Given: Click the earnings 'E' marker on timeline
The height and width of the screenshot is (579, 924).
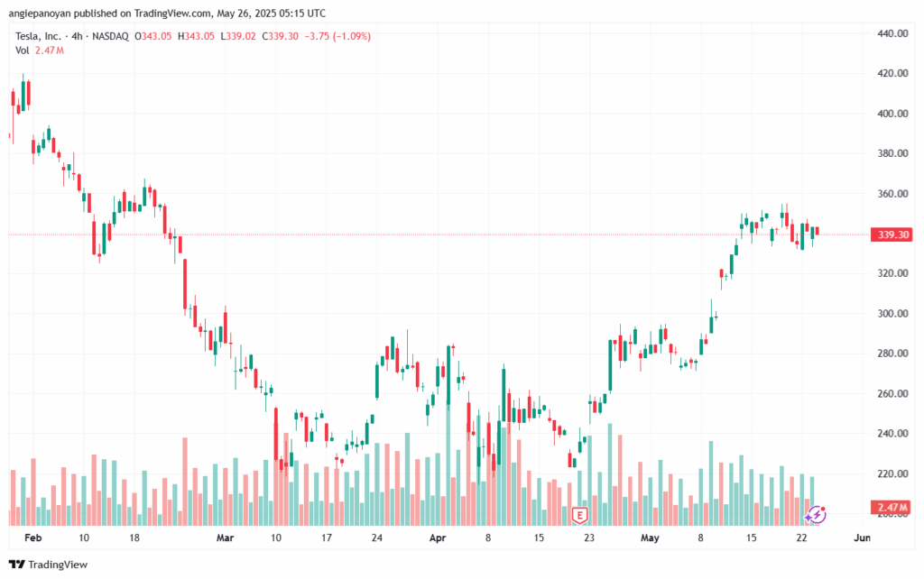Looking at the screenshot, I should 580,516.
